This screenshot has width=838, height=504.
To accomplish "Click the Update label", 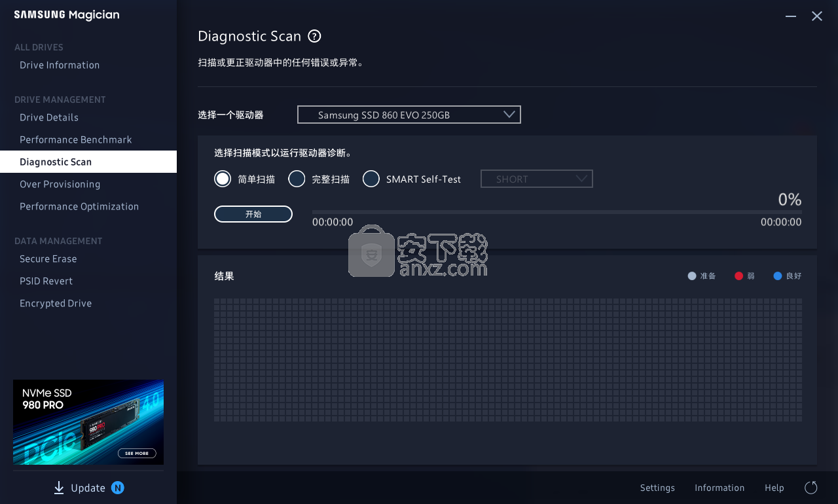I will pos(88,488).
